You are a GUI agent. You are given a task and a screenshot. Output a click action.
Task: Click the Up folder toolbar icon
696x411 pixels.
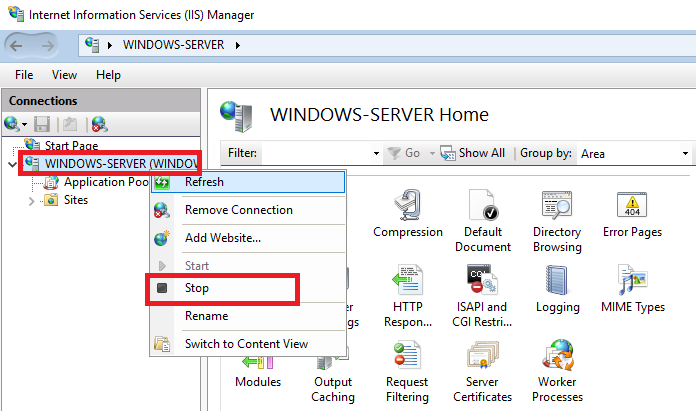coord(70,125)
